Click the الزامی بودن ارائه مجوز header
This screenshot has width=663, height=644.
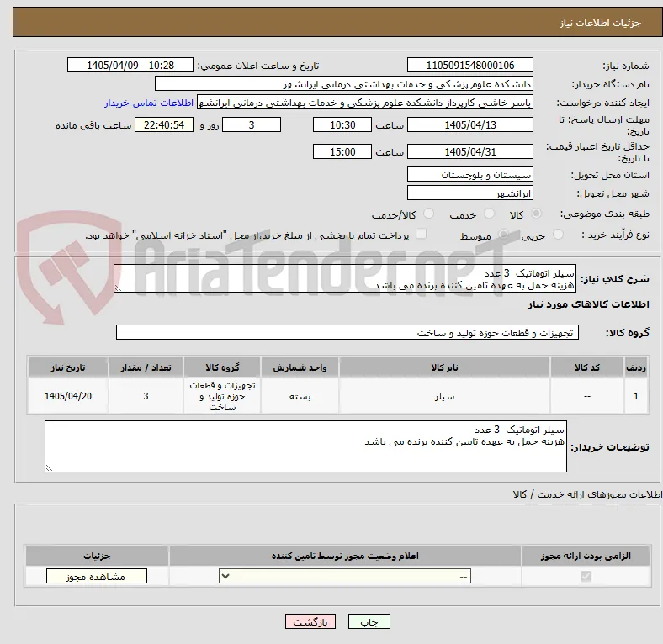[x=586, y=556]
